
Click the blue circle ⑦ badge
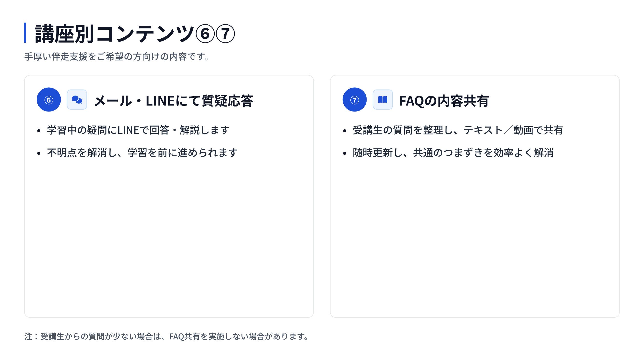(354, 100)
